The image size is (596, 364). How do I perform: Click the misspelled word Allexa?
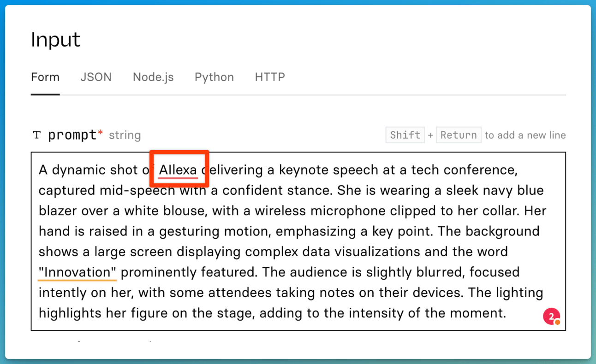(x=178, y=170)
